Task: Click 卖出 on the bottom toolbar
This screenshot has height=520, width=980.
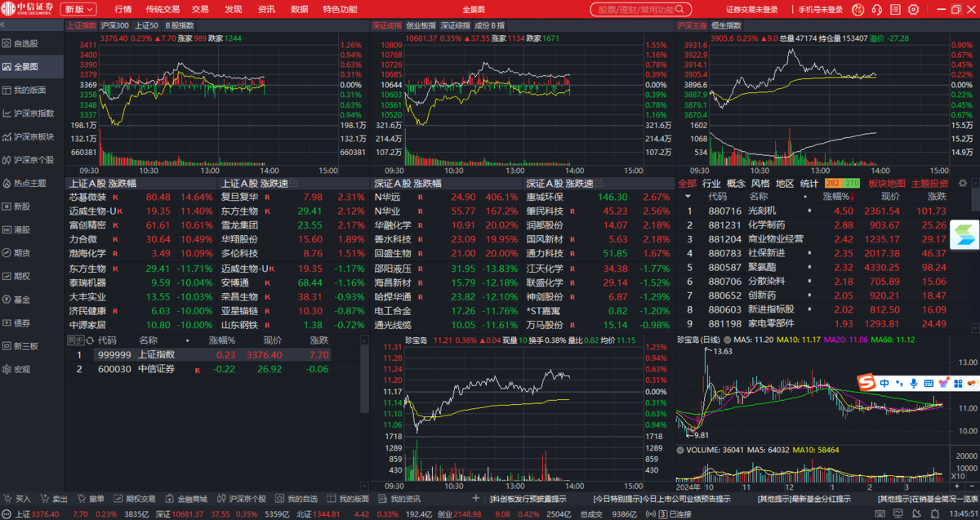Action: [x=55, y=499]
